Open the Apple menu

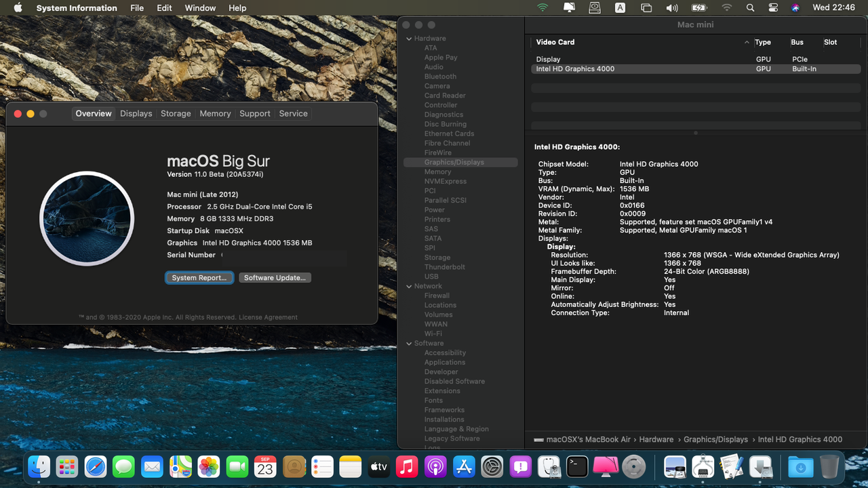pyautogui.click(x=18, y=8)
